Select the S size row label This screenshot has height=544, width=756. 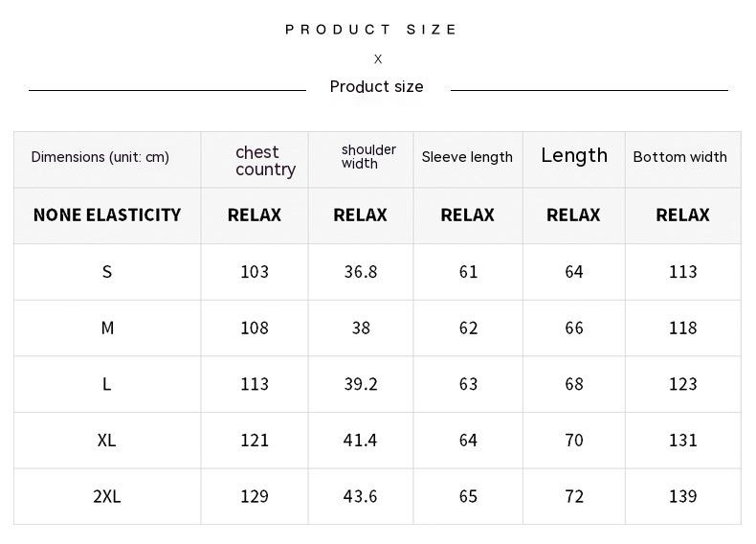pyautogui.click(x=107, y=272)
